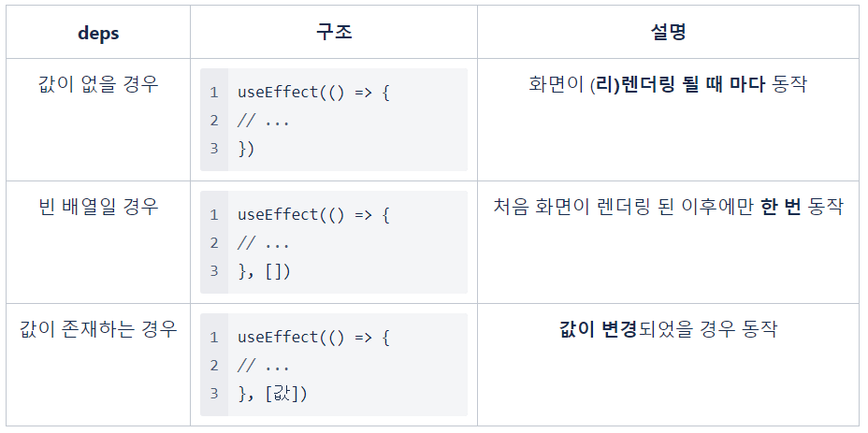Click useEffect line in first code block
868x433 pixels.
click(x=314, y=93)
